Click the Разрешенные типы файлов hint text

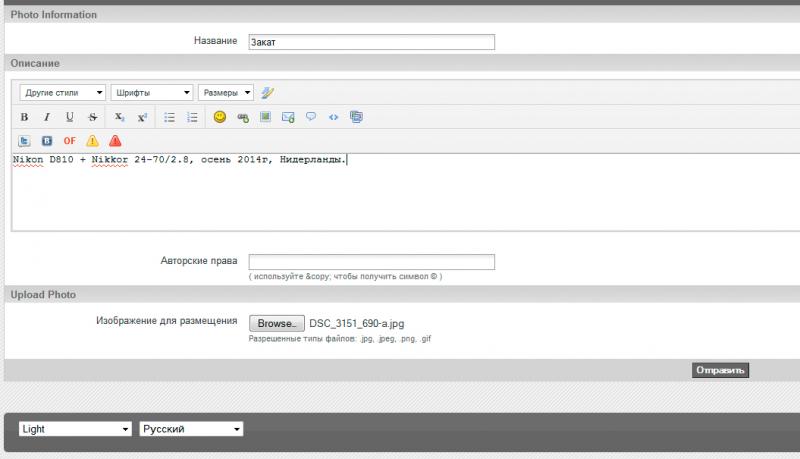point(340,339)
